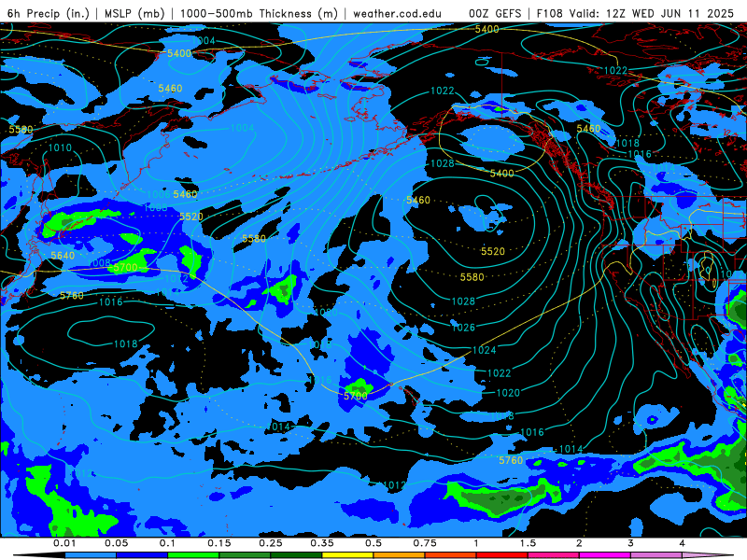Click the weather.cod.edu source text

[x=397, y=13]
